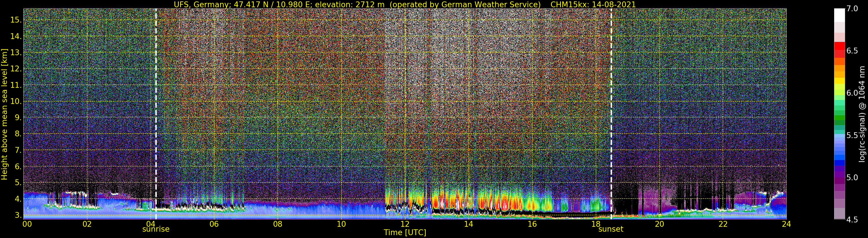Click the time axis tick '10'

pos(341,224)
